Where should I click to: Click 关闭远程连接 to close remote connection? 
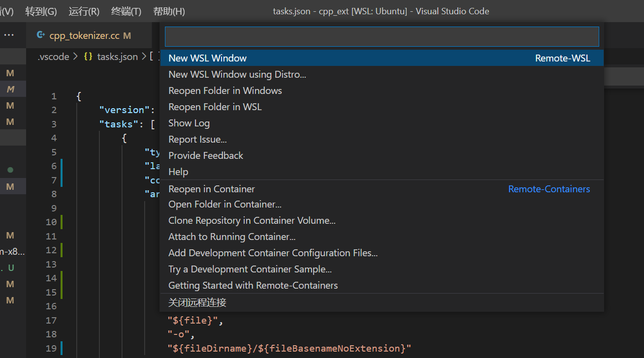point(197,302)
